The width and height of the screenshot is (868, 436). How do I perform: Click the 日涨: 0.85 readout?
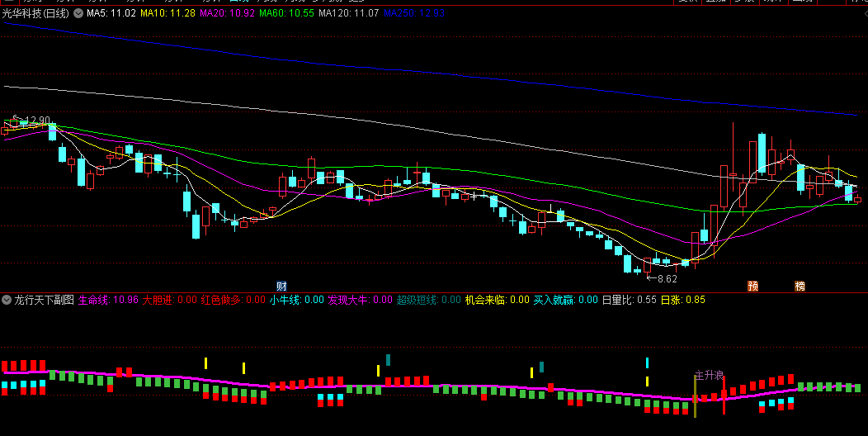point(683,301)
